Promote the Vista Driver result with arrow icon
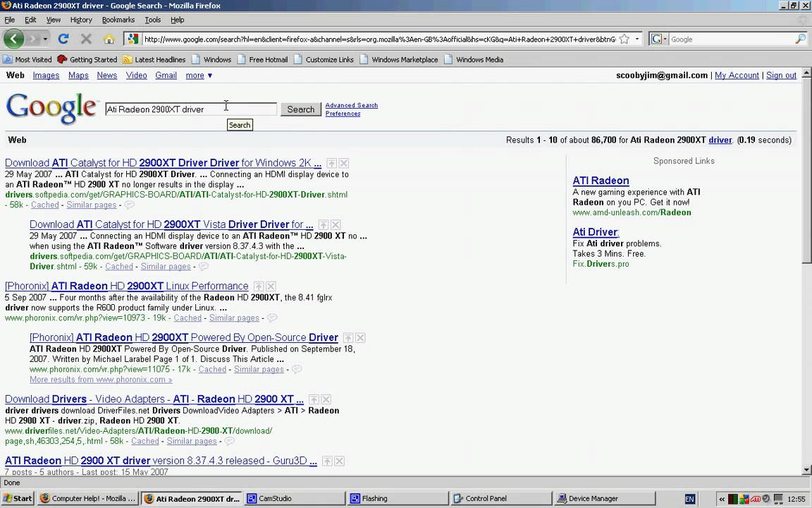The image size is (812, 508). pos(323,225)
